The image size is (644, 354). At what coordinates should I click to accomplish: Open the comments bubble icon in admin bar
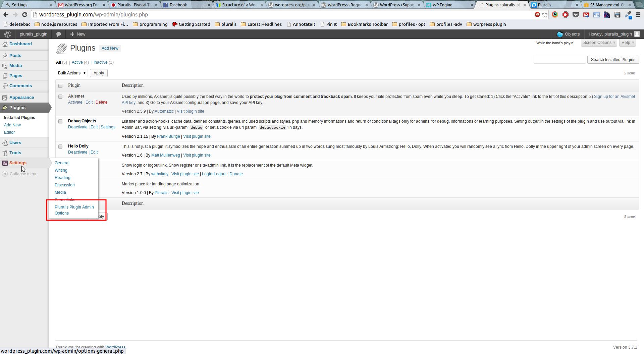[59, 34]
